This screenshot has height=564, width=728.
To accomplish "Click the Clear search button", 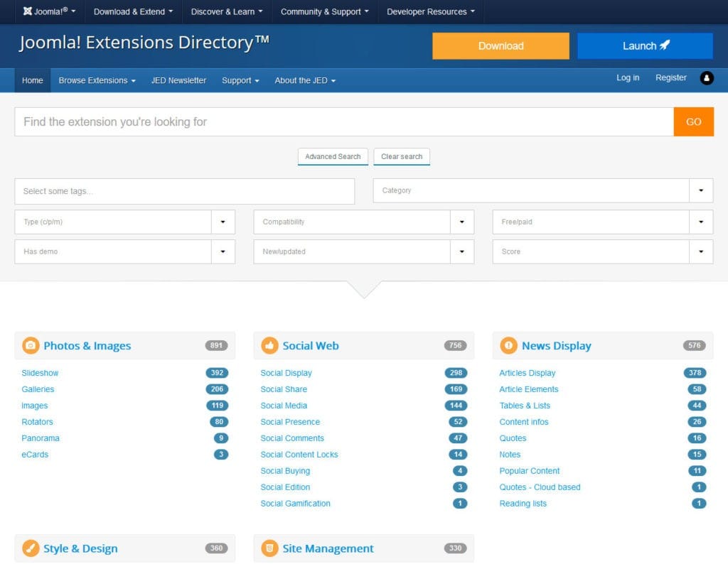I will pos(402,157).
